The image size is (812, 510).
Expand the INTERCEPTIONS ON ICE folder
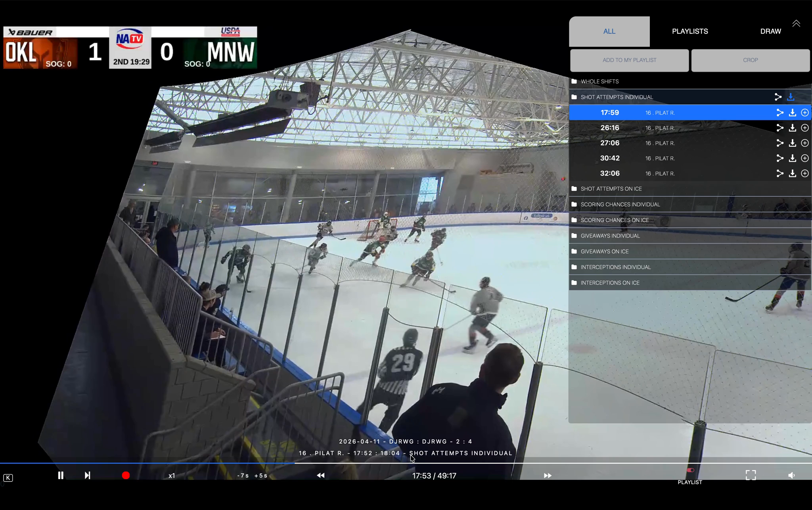690,283
